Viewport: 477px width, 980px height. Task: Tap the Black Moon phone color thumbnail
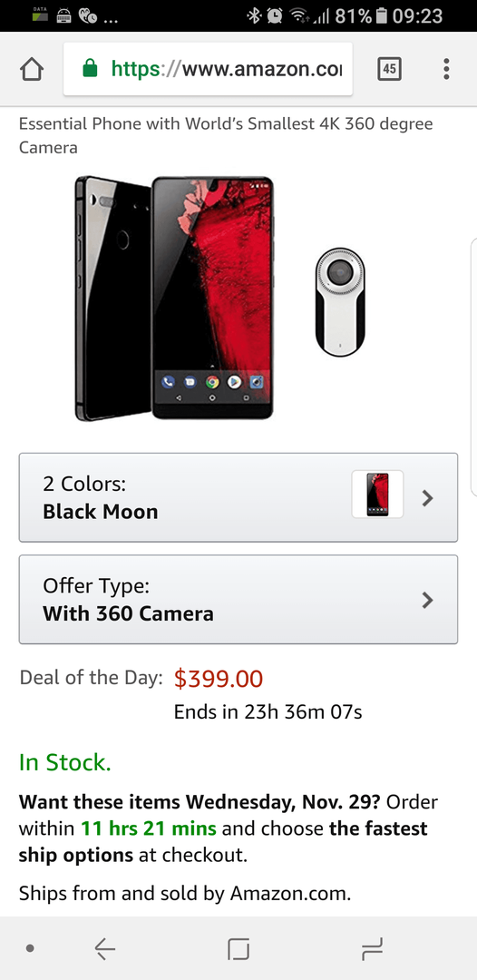click(377, 494)
